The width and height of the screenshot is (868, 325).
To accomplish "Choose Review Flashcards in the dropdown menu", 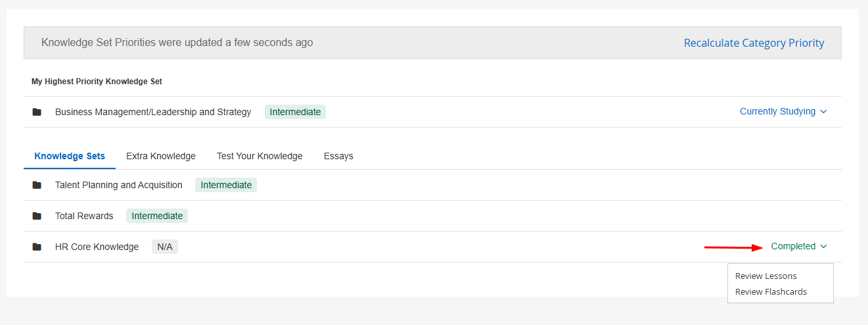I will [771, 292].
